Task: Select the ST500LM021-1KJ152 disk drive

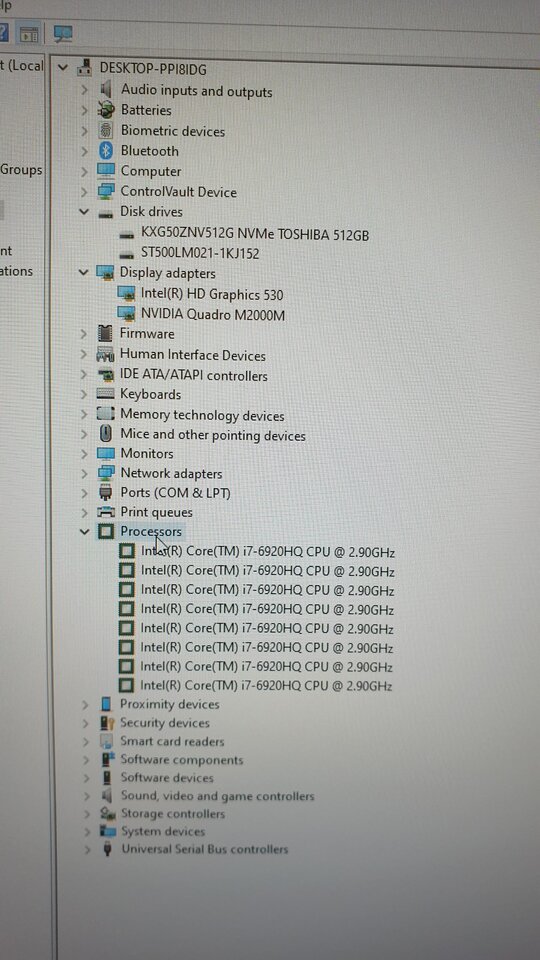Action: pos(200,253)
